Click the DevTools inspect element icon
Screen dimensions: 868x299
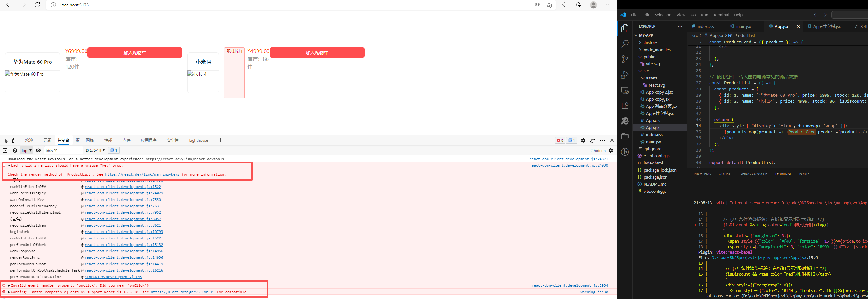click(x=5, y=140)
